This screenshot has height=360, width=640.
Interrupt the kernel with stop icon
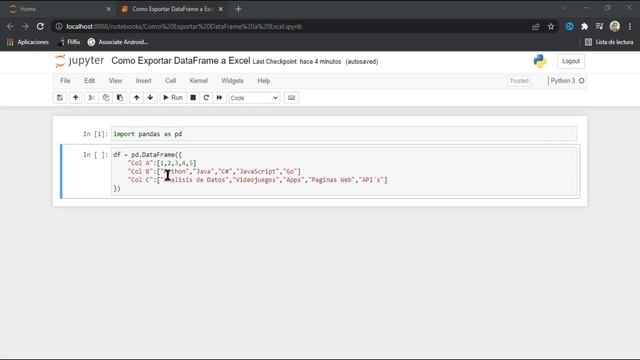[193, 98]
